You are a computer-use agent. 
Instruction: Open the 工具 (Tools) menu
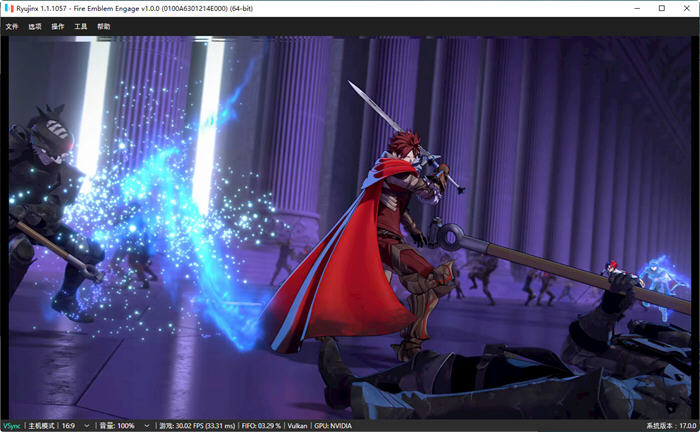(81, 27)
